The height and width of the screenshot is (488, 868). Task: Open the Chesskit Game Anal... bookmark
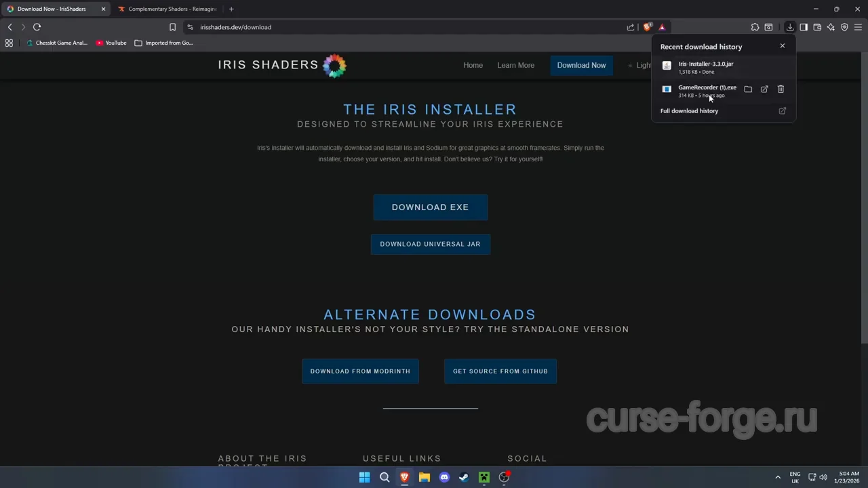pyautogui.click(x=57, y=43)
